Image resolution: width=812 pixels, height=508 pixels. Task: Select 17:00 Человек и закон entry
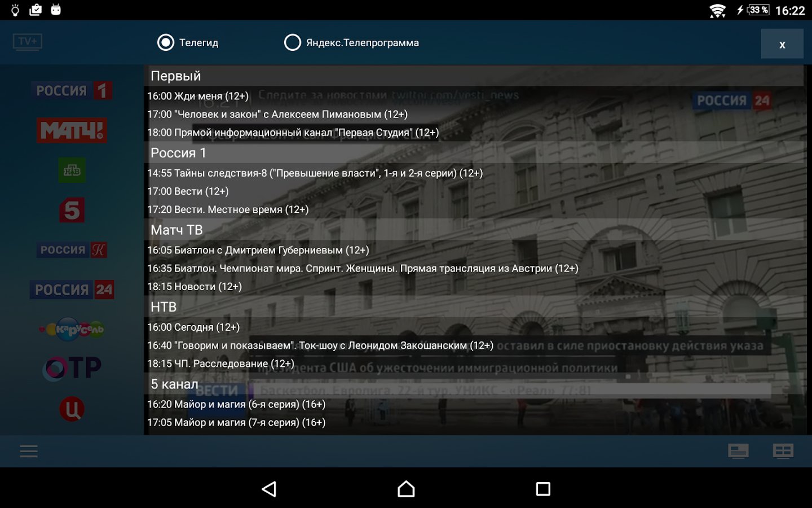coord(277,114)
